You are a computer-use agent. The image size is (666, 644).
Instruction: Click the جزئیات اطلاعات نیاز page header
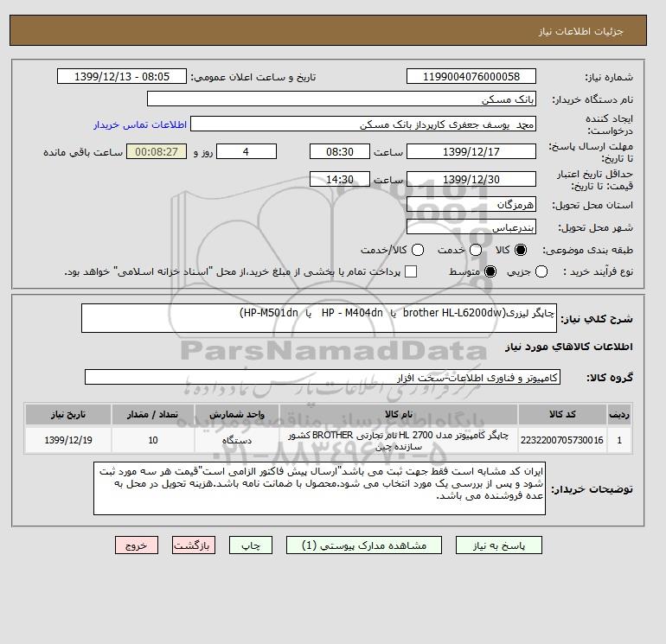(580, 31)
